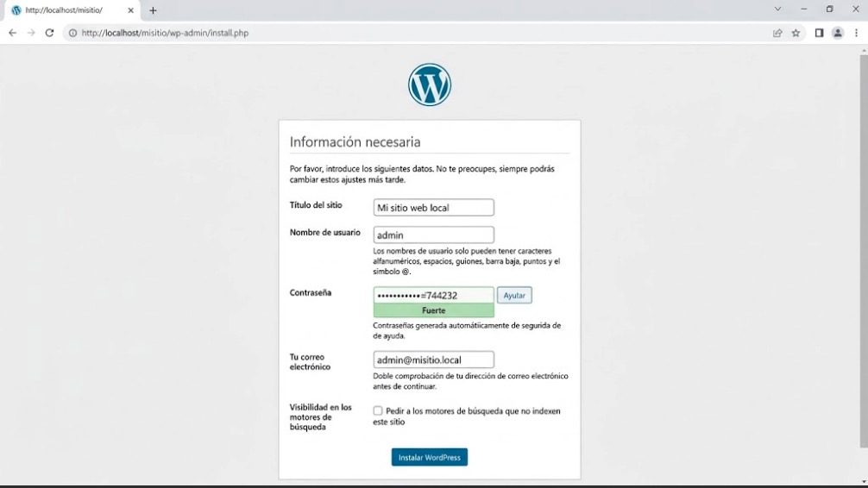Open the user profile icon
868x488 pixels.
coord(838,34)
